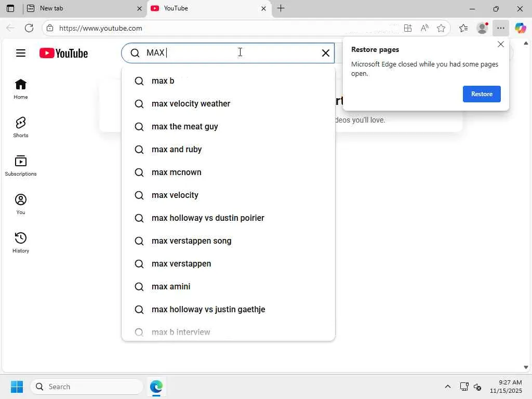Open a new browser tab
The height and width of the screenshot is (399, 532).
[281, 8]
